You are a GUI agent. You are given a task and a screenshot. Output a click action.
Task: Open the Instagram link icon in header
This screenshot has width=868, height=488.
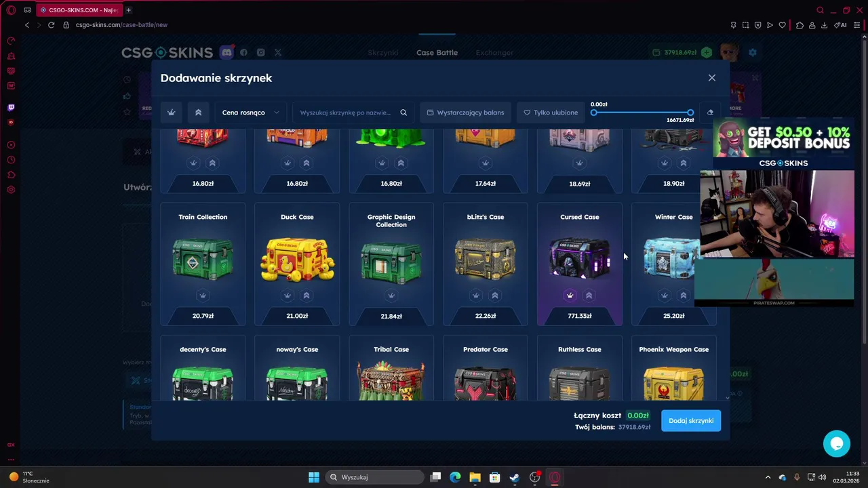coord(260,52)
